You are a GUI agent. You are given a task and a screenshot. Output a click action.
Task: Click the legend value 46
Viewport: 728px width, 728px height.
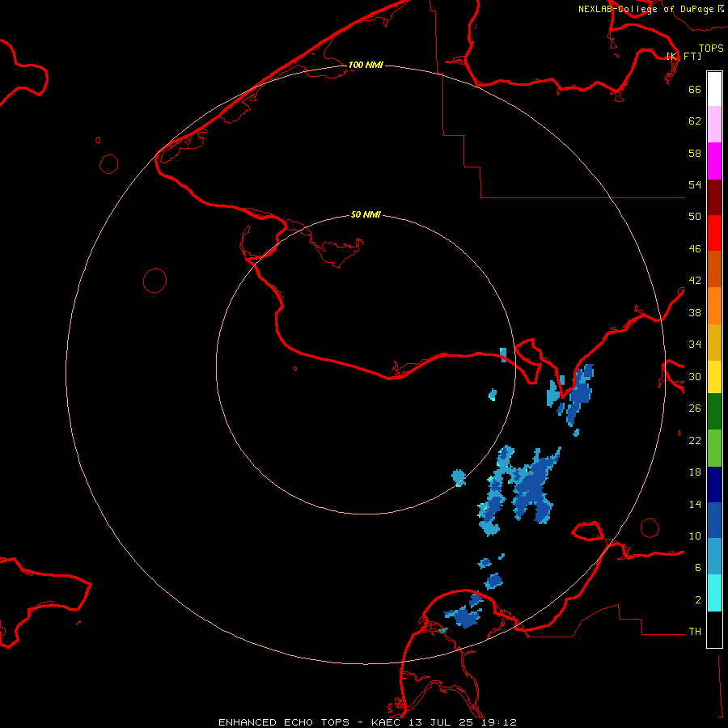pos(695,249)
